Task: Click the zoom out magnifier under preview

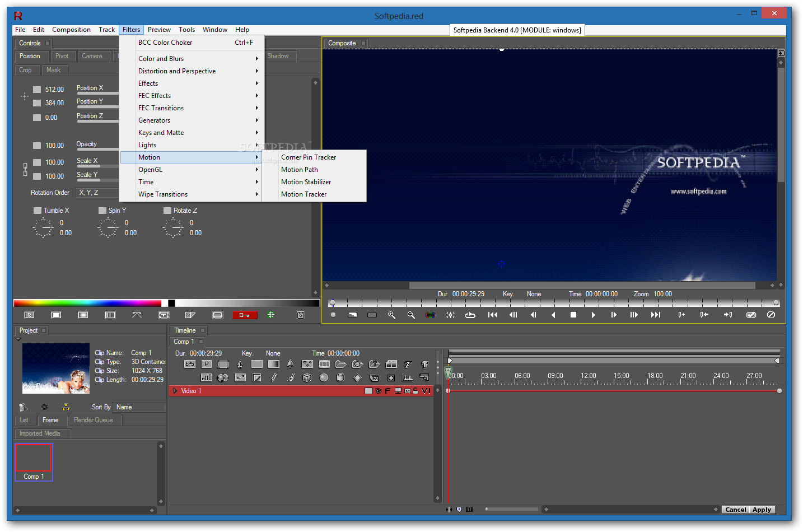Action: tap(411, 315)
